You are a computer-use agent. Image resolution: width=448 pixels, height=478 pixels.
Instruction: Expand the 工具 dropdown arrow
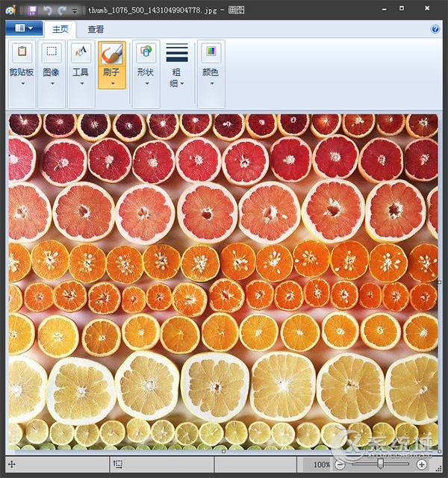[82, 84]
